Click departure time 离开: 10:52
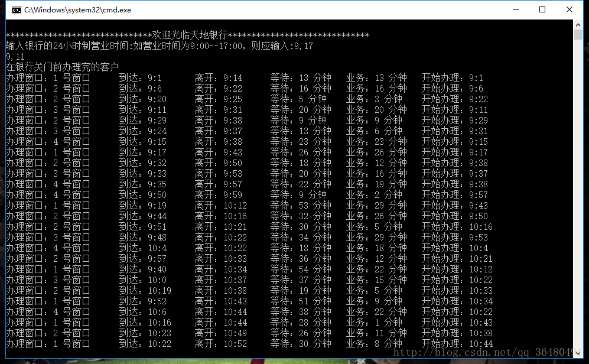 221,344
